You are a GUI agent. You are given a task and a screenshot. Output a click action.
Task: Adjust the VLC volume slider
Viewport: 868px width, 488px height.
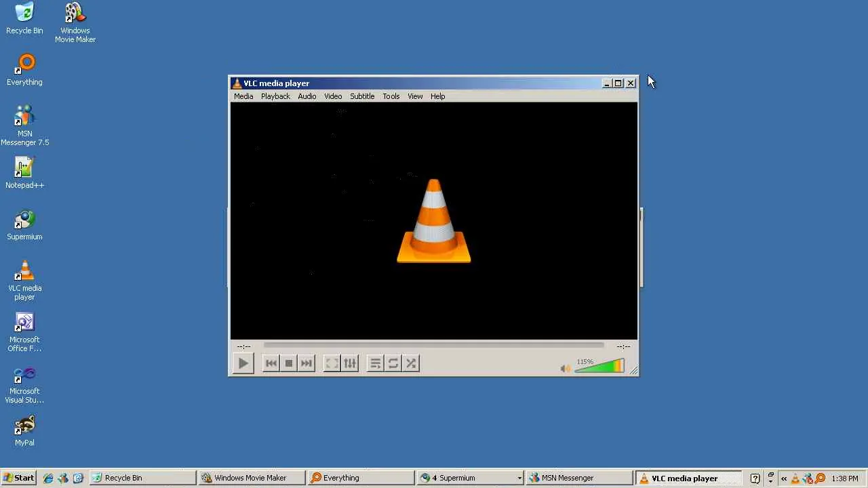point(599,366)
